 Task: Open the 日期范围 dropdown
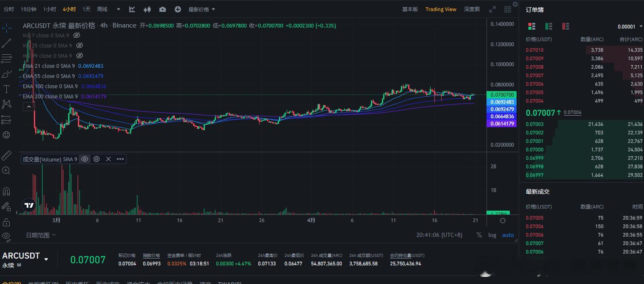40,235
